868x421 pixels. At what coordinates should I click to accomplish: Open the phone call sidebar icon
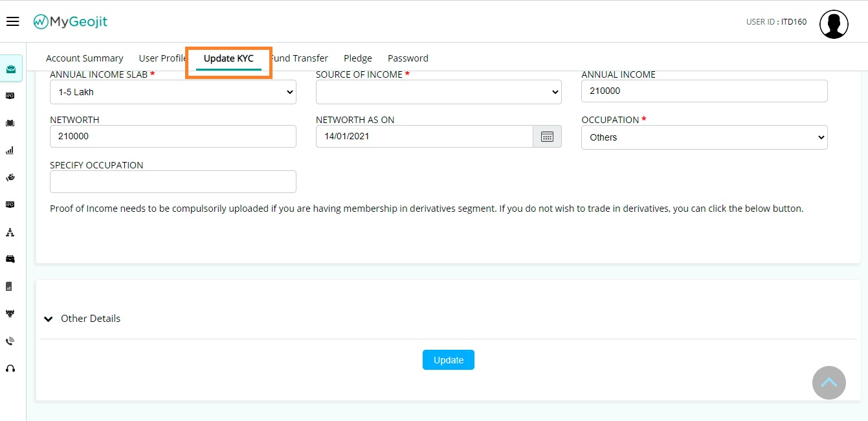10,341
